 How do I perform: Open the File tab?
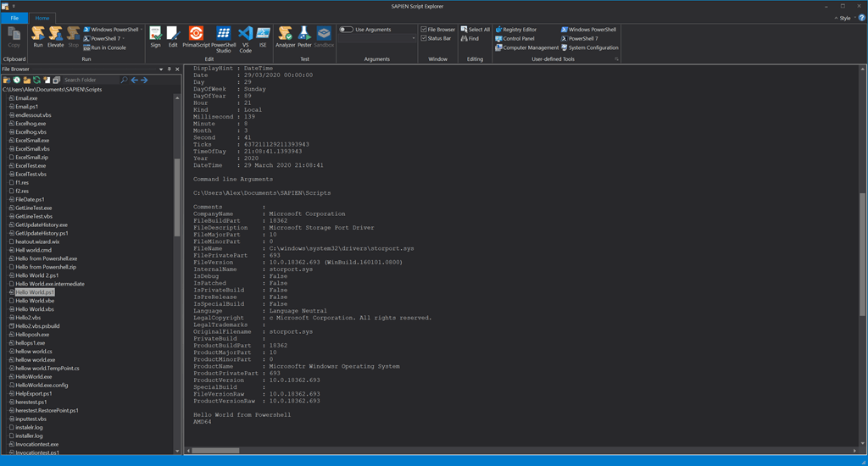[14, 18]
